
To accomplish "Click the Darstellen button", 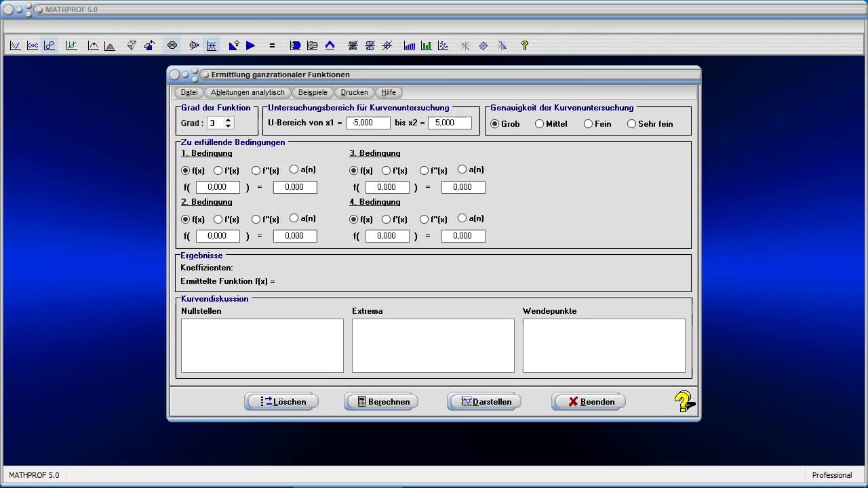I will (x=484, y=401).
